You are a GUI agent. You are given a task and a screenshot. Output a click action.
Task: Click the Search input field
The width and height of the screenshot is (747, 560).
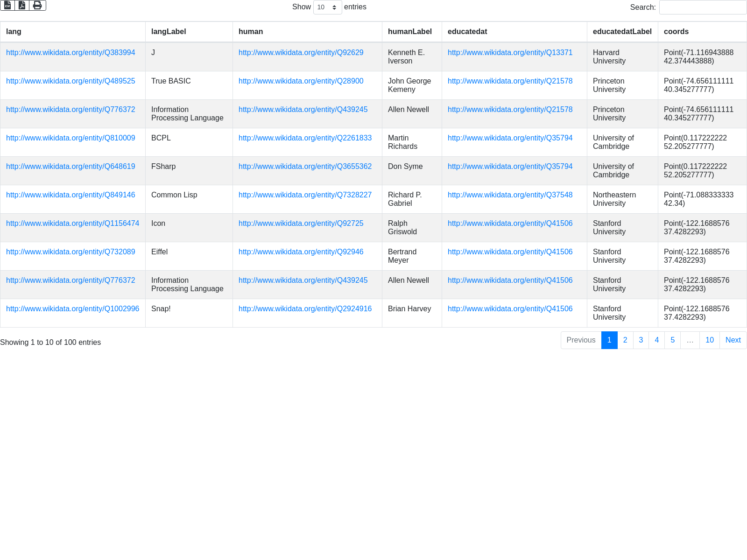(702, 7)
